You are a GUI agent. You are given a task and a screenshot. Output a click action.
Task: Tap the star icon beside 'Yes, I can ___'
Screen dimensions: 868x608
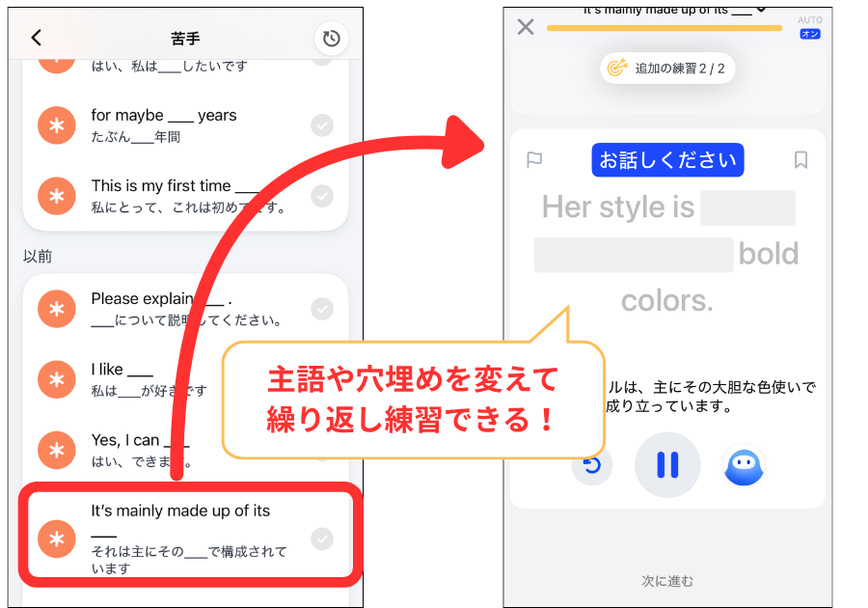pos(57,450)
